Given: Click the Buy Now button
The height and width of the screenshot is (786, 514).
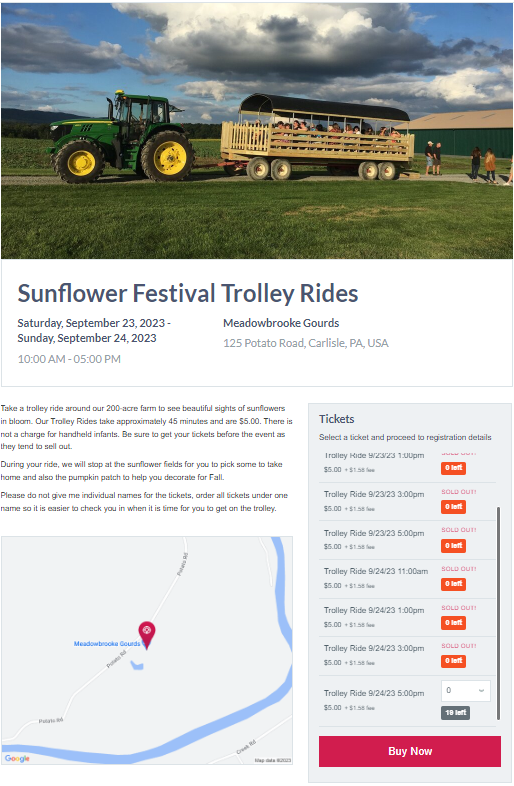Looking at the screenshot, I should pos(410,751).
